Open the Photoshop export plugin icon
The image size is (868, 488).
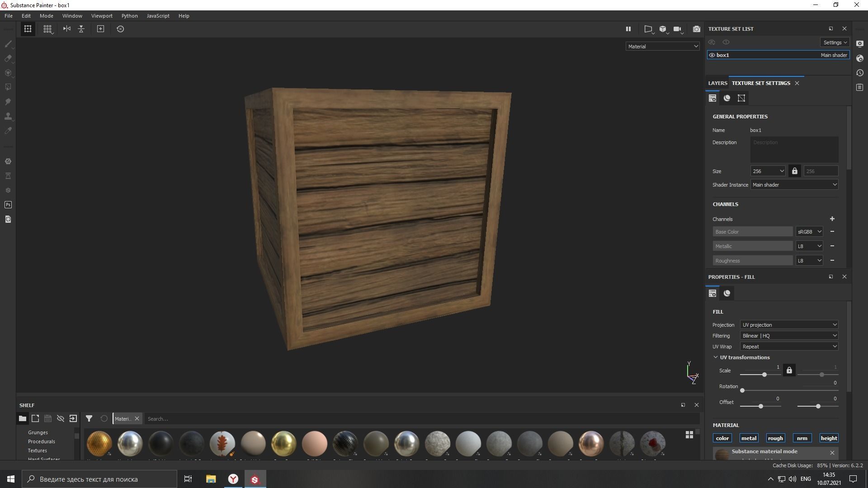tap(8, 204)
